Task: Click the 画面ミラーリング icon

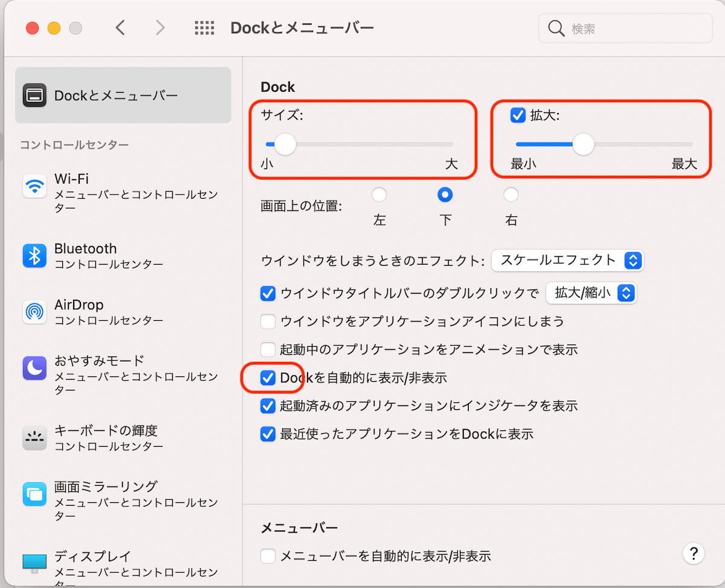Action: [34, 493]
